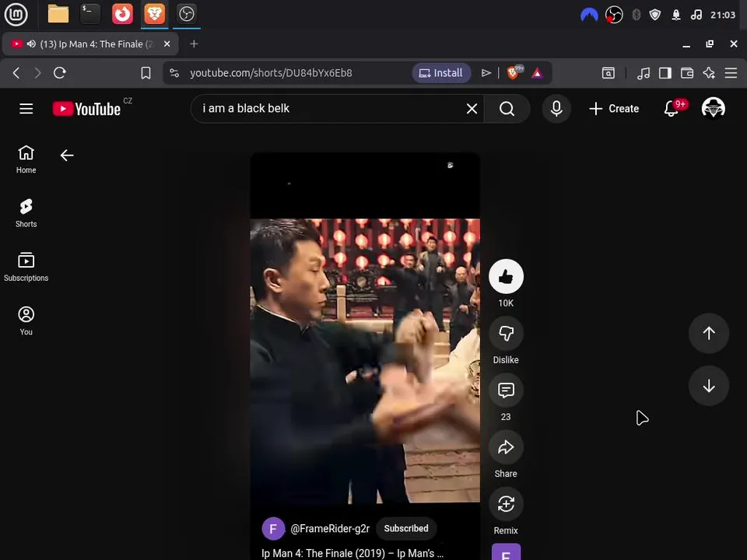The width and height of the screenshot is (747, 560).
Task: Open system tray shield icon
Action: click(x=655, y=15)
